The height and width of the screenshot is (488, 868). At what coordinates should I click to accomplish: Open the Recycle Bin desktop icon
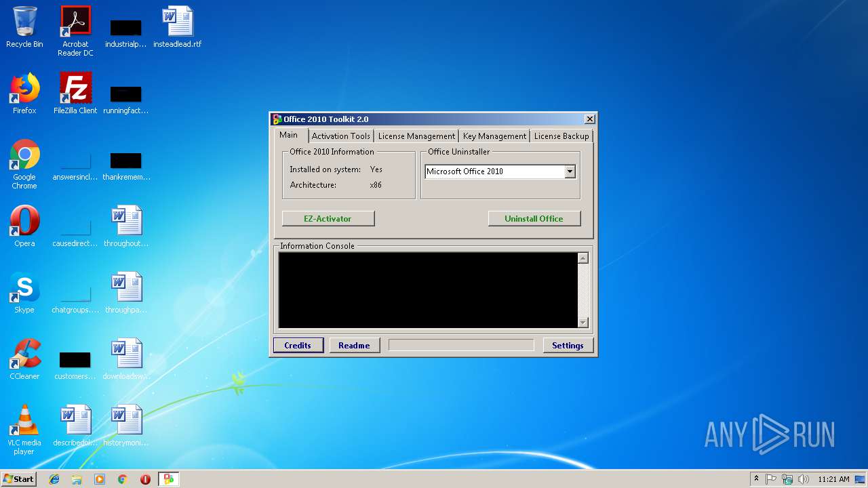24,27
